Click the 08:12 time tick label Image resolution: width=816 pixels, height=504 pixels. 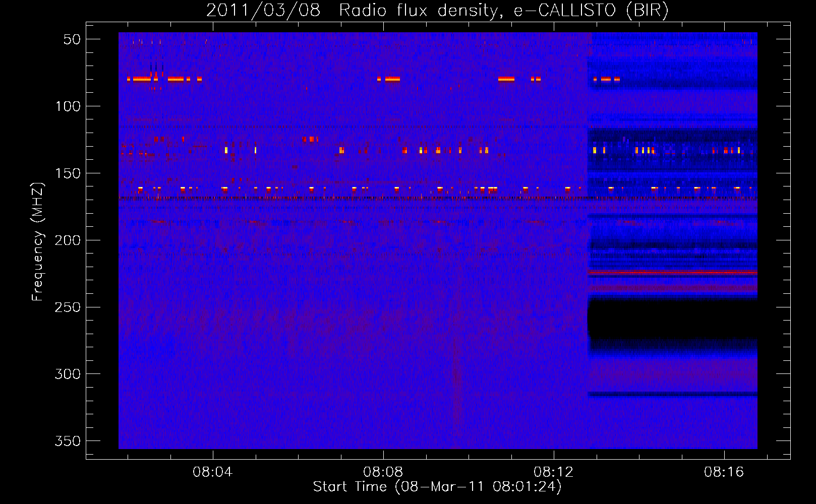click(x=553, y=472)
